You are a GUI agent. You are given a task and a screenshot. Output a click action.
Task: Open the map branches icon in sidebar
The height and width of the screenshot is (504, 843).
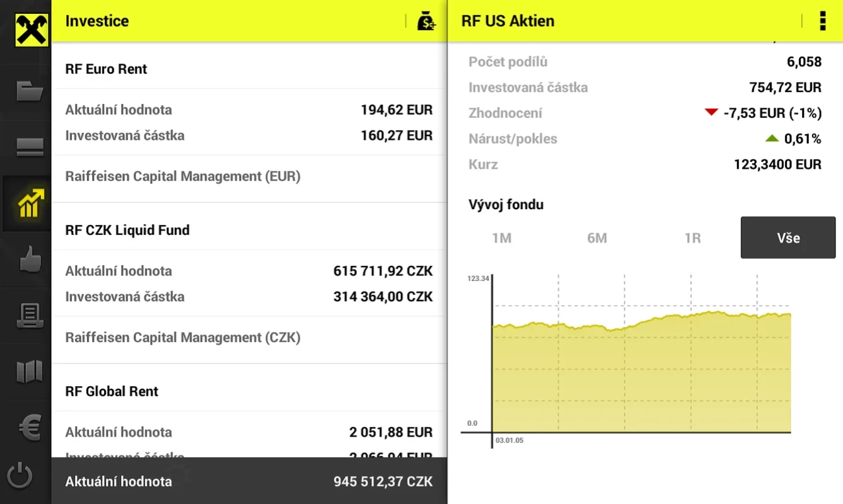pos(29,372)
